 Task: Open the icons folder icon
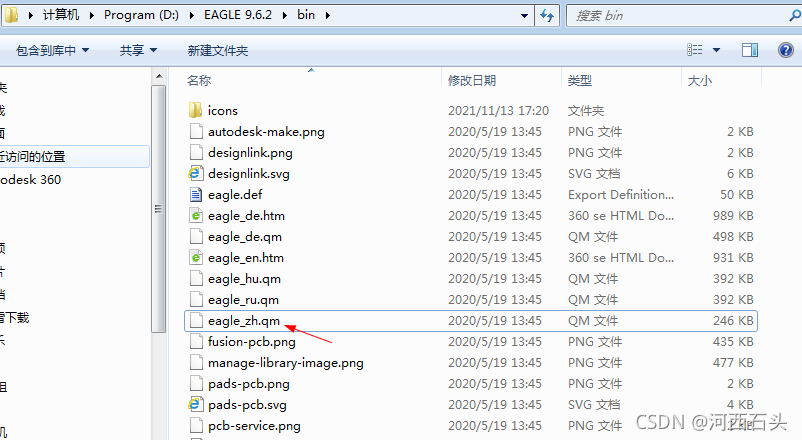pyautogui.click(x=195, y=111)
